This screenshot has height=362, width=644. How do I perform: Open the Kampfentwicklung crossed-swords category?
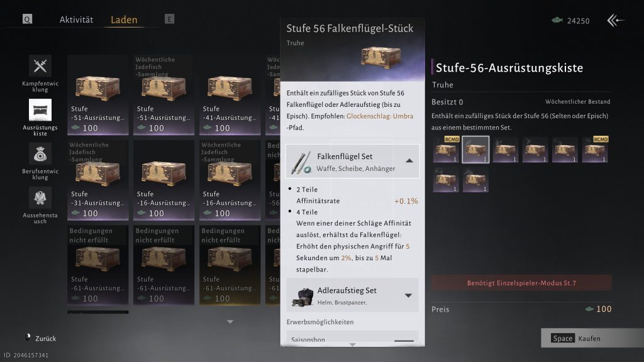point(40,66)
